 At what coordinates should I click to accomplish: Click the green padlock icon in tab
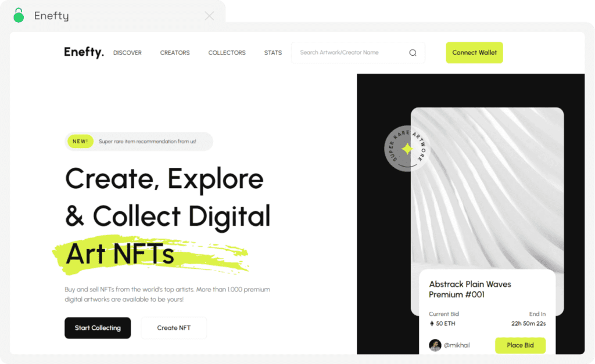click(19, 15)
